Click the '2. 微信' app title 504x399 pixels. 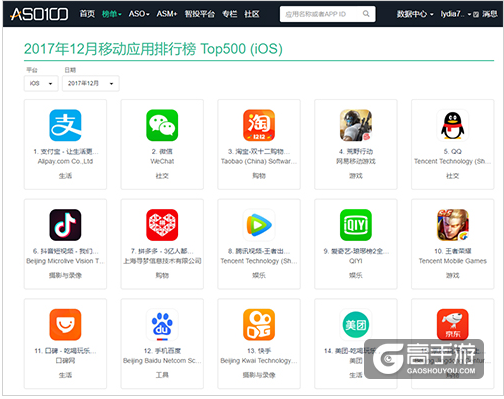click(162, 152)
